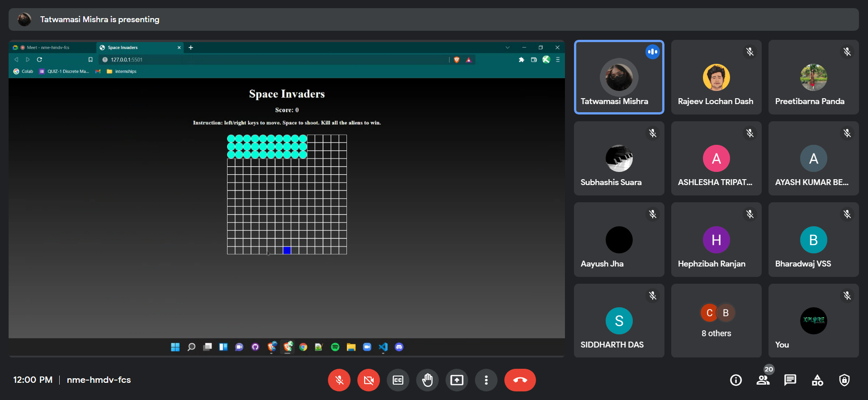Open the three-dot more options menu
This screenshot has height=400, width=868.
[486, 380]
